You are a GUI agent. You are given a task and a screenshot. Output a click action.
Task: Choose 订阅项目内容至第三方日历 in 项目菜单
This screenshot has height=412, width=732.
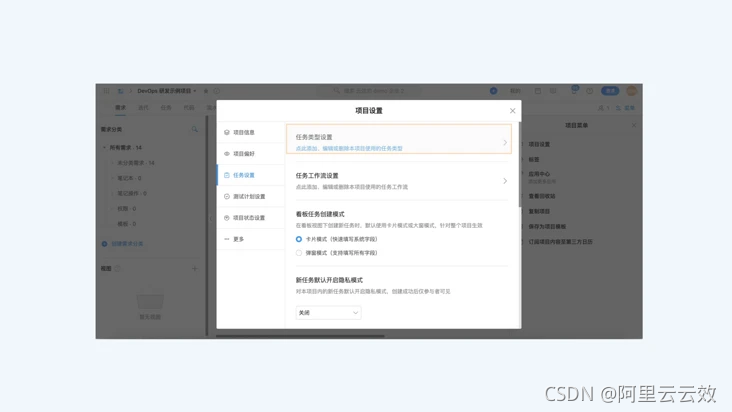561,242
